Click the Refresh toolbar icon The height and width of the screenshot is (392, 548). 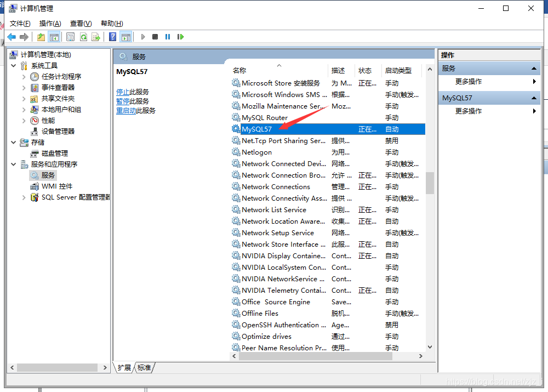coord(83,37)
